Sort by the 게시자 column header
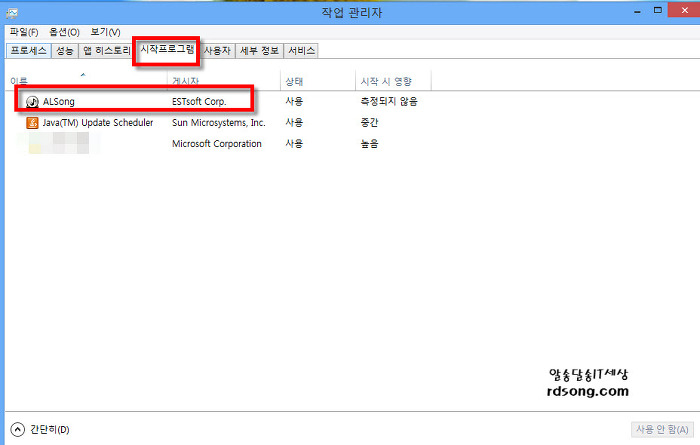The height and width of the screenshot is (445, 700). (186, 81)
